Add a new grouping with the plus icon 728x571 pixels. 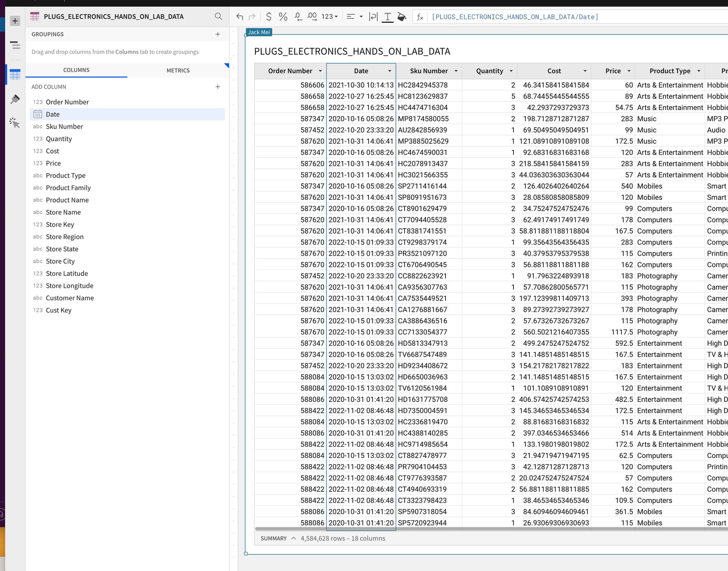tap(218, 34)
